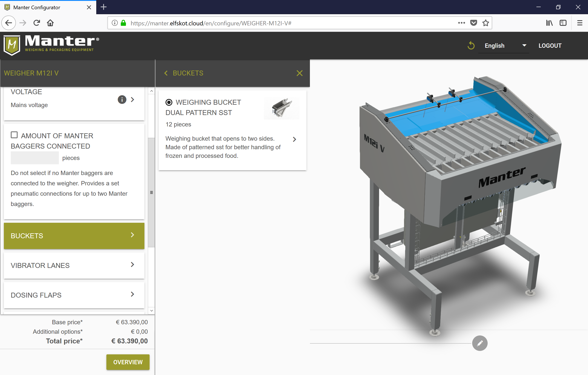The height and width of the screenshot is (375, 588).
Task: Open the English language dropdown
Action: coord(503,46)
